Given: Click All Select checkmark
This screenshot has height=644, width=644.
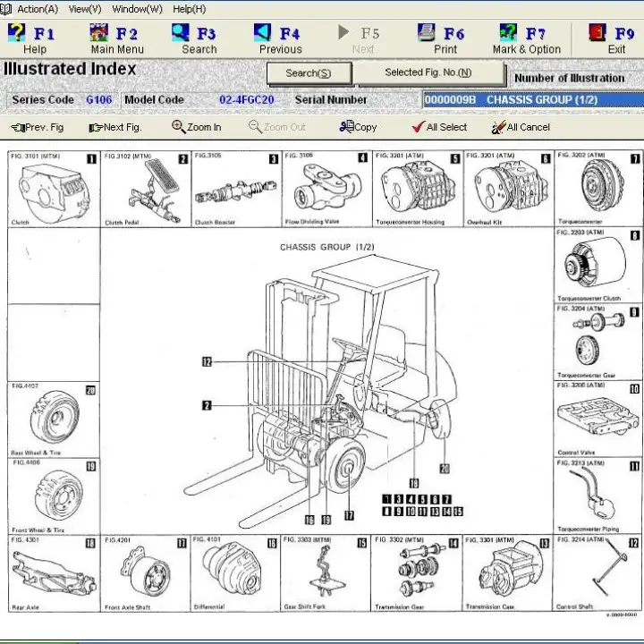Looking at the screenshot, I should point(419,127).
